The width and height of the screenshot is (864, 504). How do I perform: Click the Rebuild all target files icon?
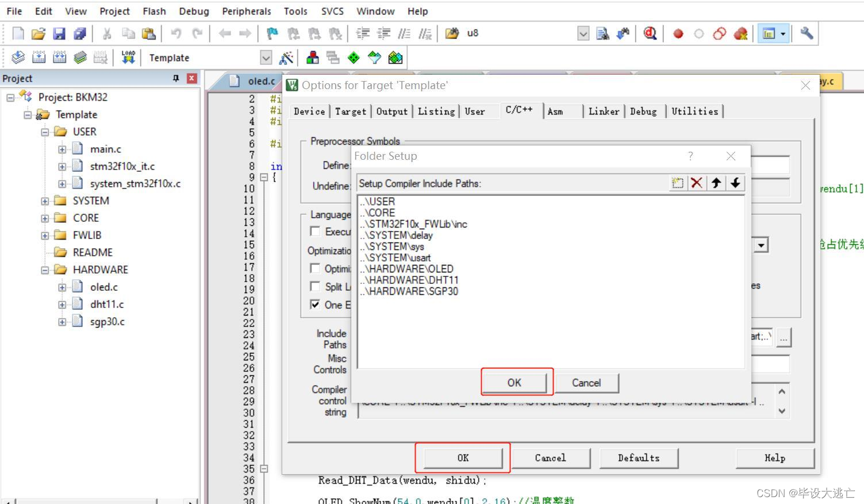tap(59, 57)
